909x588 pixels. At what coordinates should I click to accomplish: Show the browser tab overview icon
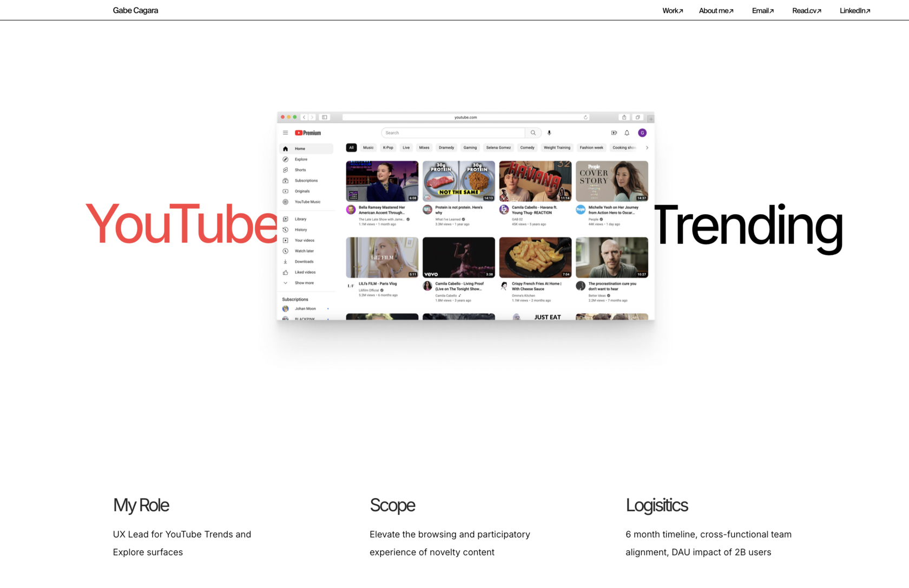[x=638, y=117]
